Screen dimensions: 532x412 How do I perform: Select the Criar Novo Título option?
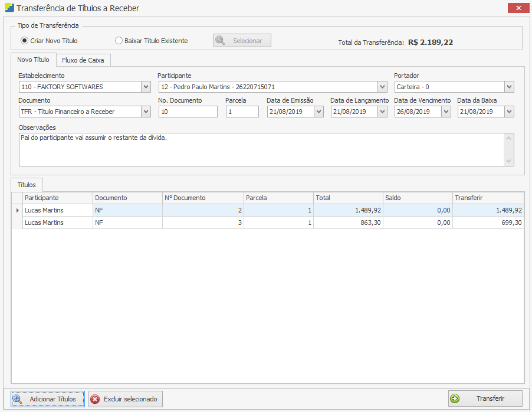click(x=24, y=41)
